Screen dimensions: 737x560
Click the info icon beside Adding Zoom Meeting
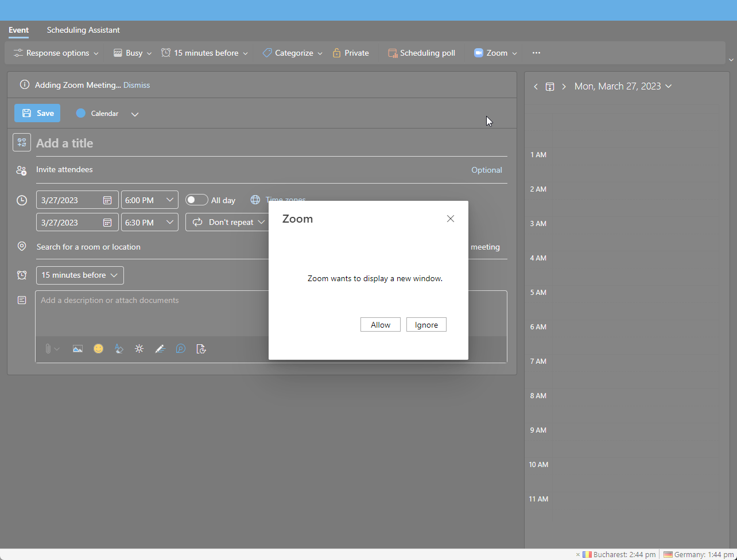tap(25, 85)
